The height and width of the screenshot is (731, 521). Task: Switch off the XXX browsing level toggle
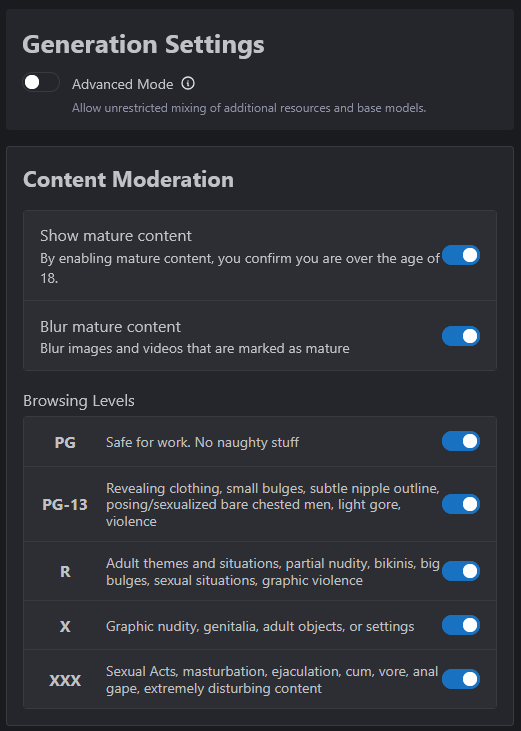[x=460, y=679]
